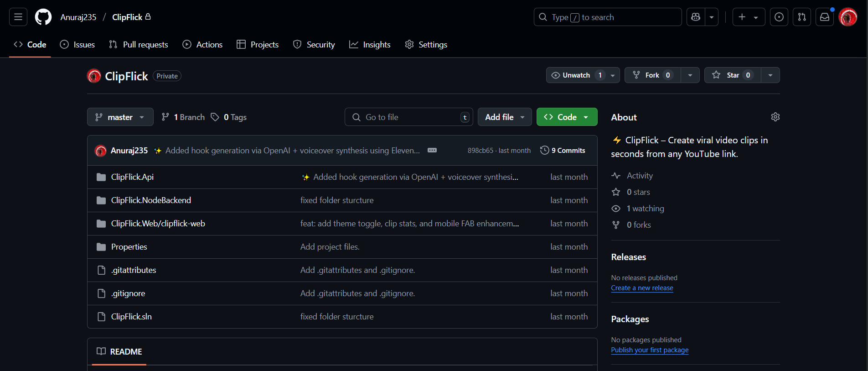The image size is (868, 371).
Task: Expand commit message ellipsis button
Action: [x=432, y=150]
